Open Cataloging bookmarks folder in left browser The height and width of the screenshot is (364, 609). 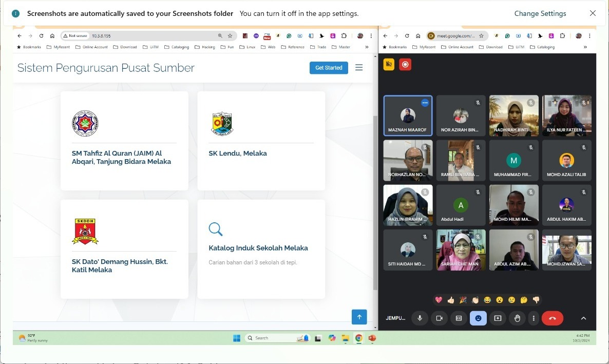[x=177, y=47]
